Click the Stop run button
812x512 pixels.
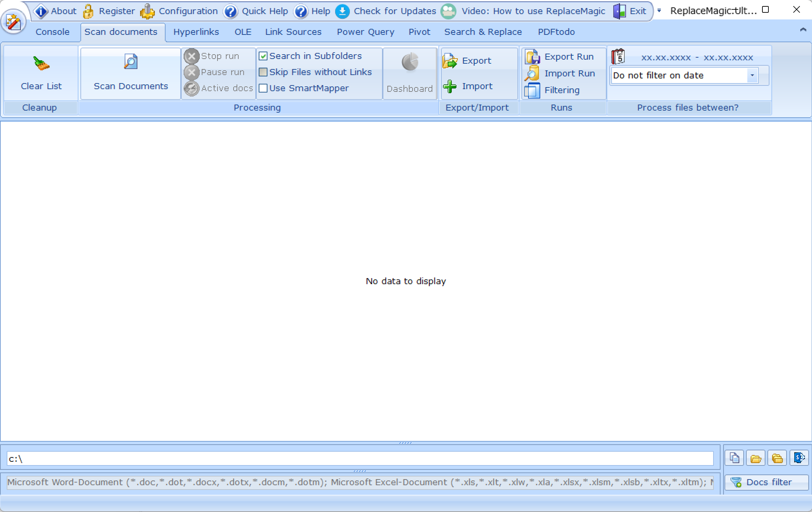coord(212,56)
